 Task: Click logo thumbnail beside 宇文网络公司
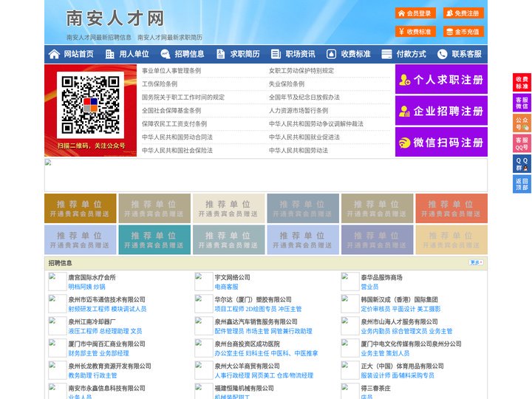coord(204,282)
